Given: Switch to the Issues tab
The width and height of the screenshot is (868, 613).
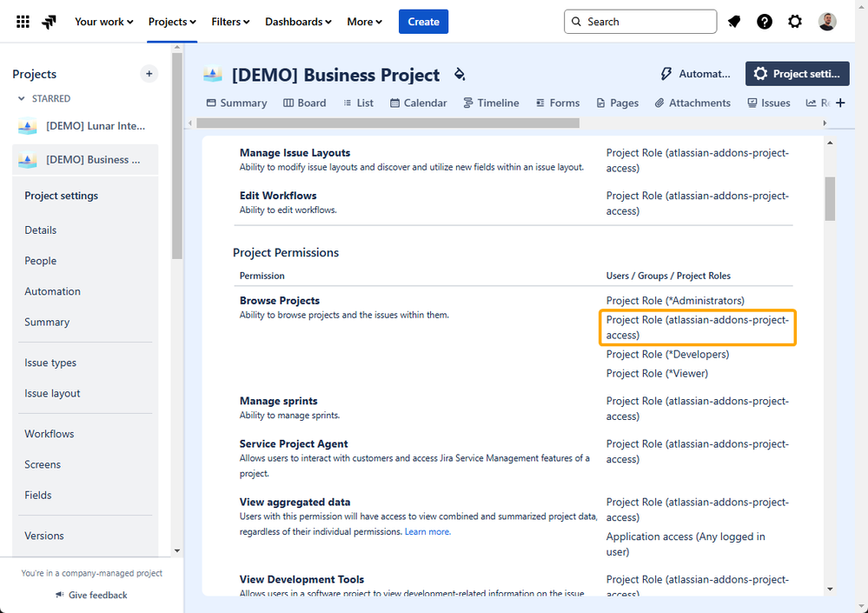Looking at the screenshot, I should coord(768,103).
